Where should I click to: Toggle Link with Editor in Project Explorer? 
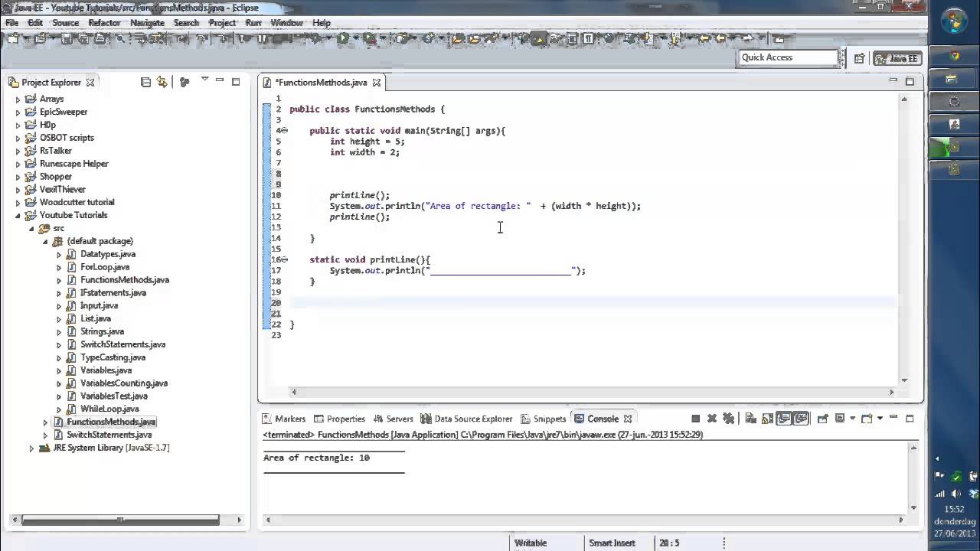click(x=162, y=82)
